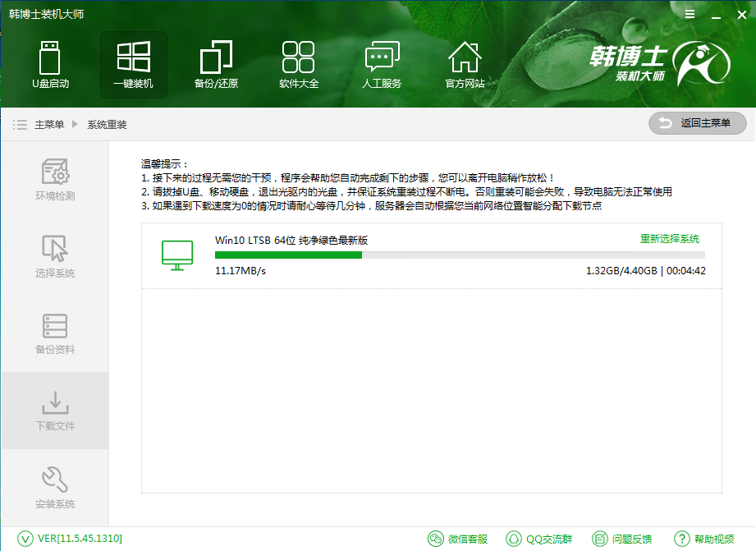Open the hamburger menu at top right
Image resolution: width=756 pixels, height=551 pixels.
point(689,13)
